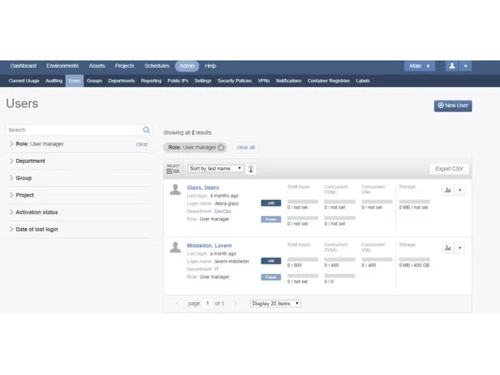This screenshot has width=500, height=375.
Task: Toggle sort direction arrows icon
Action: 251,169
